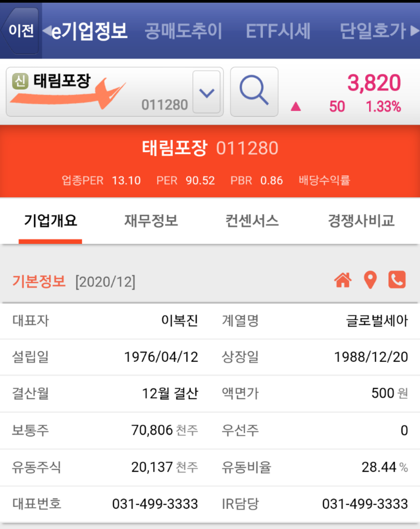Switch to the 공매도추이 menu
The image size is (420, 529).
click(183, 31)
